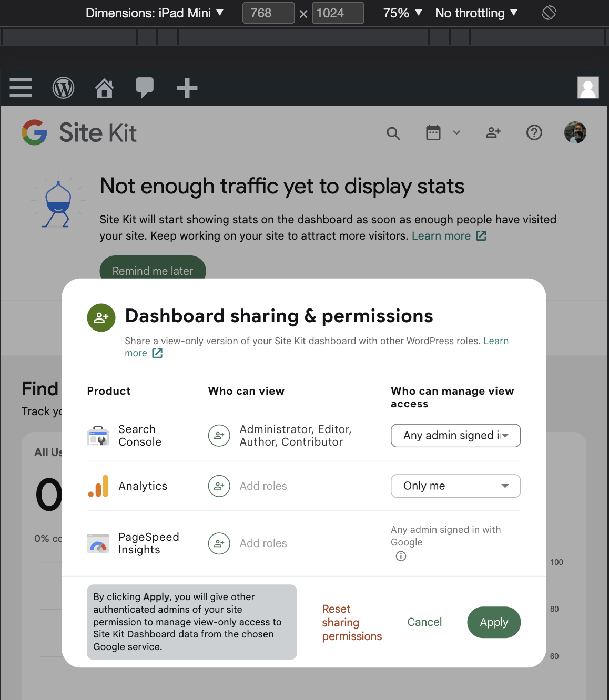Click Reset sharing permissions
Screen dimensions: 609x700
[x=352, y=622]
